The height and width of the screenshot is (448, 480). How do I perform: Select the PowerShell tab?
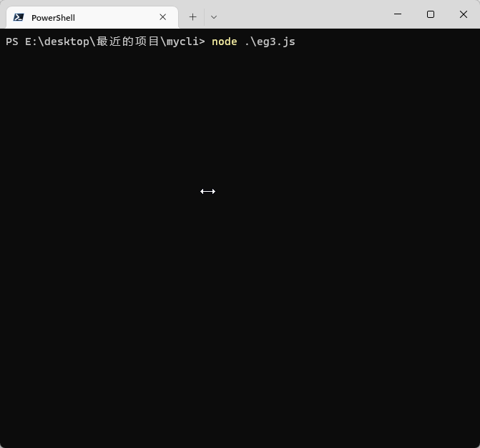pyautogui.click(x=92, y=17)
